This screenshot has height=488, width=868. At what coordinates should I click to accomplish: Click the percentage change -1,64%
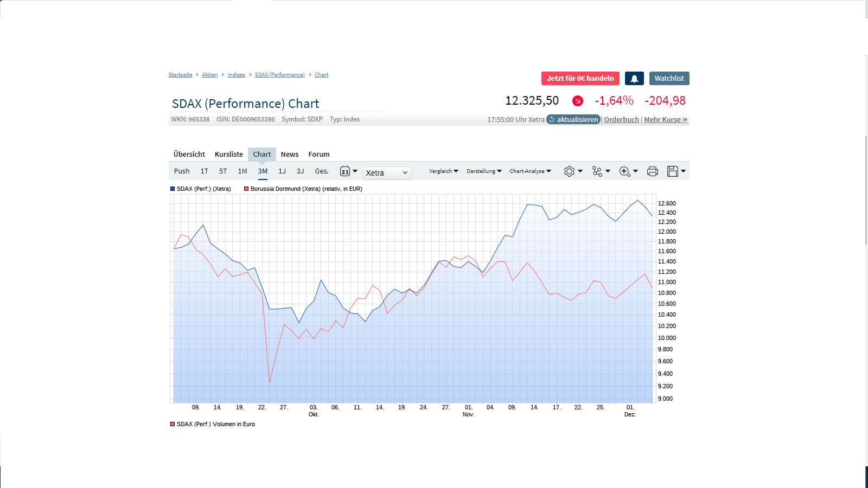(x=614, y=101)
